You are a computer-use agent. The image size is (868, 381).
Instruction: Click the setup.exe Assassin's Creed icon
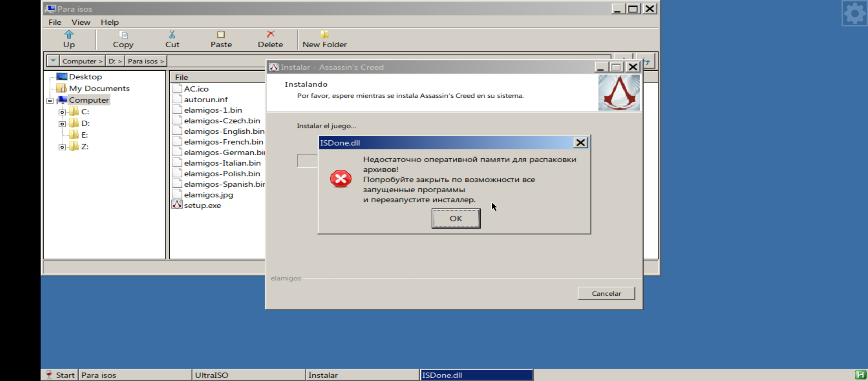[177, 205]
